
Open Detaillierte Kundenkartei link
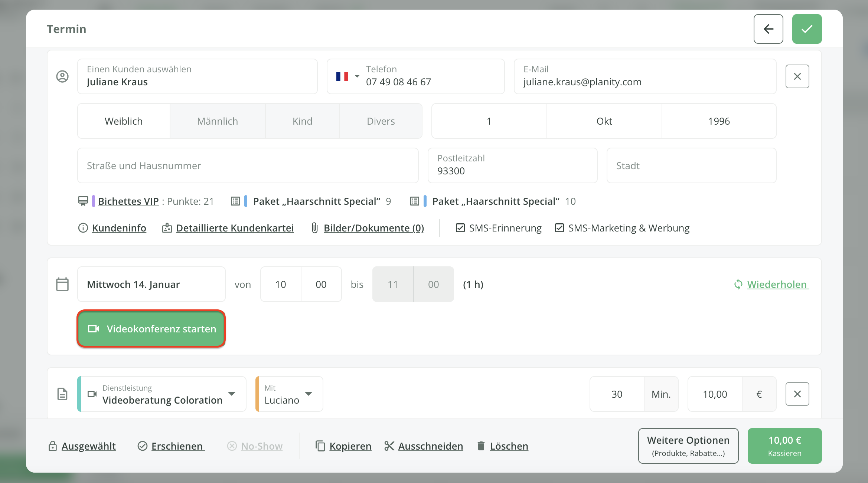click(x=235, y=228)
